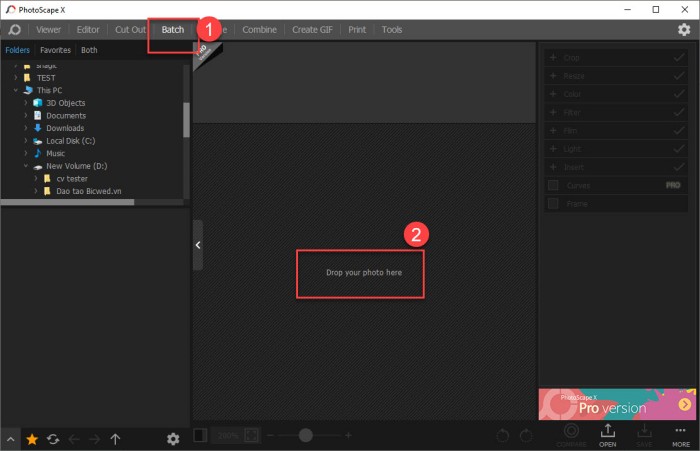Open the settings gear in the top bar
Image resolution: width=700 pixels, height=451 pixels.
684,29
